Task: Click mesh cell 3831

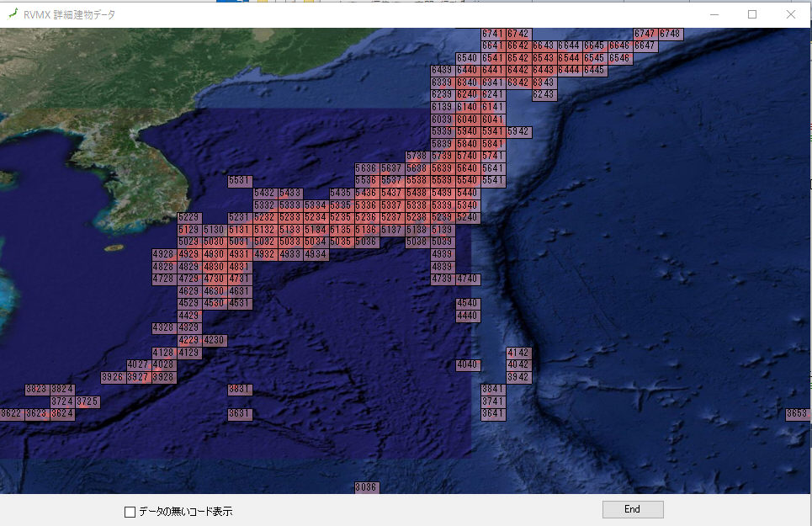Action: pos(240,390)
